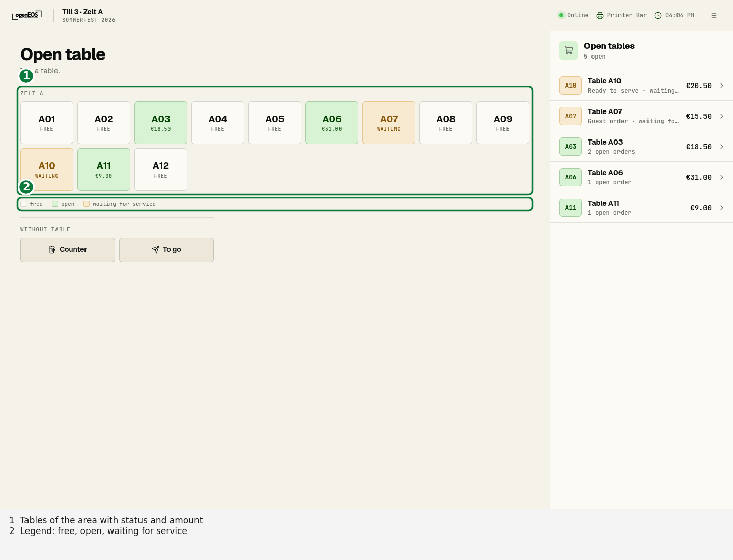Click the A07 badge in Open tables list
The image size is (733, 560).
571,116
